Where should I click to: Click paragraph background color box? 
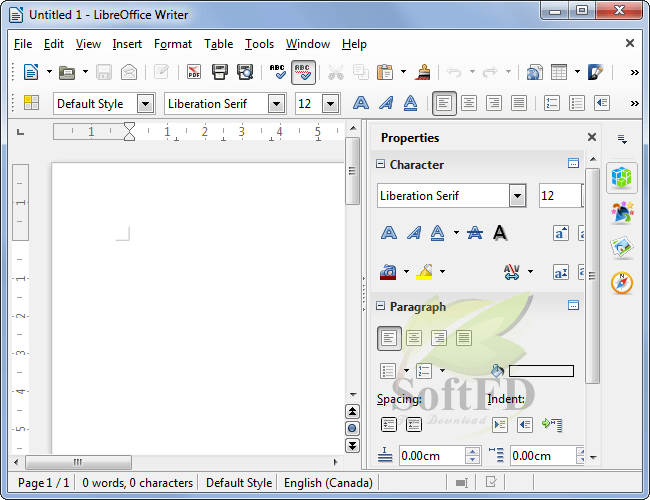541,371
